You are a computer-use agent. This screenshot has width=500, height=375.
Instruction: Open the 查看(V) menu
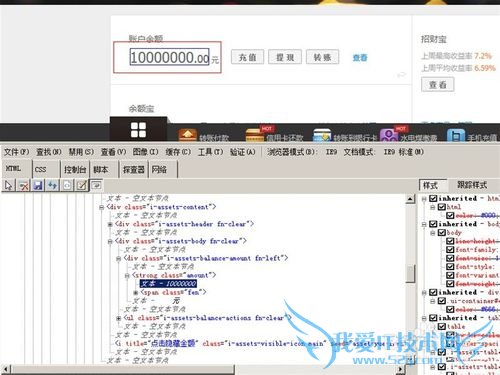point(113,152)
